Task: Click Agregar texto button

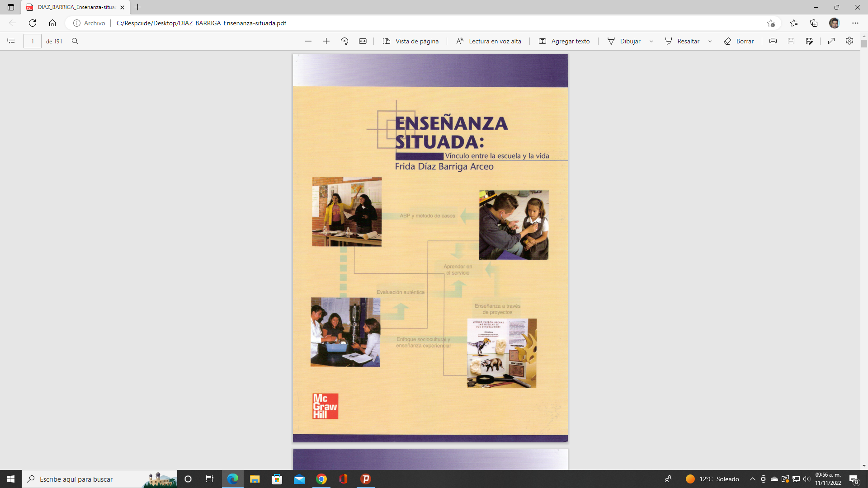Action: 564,41
